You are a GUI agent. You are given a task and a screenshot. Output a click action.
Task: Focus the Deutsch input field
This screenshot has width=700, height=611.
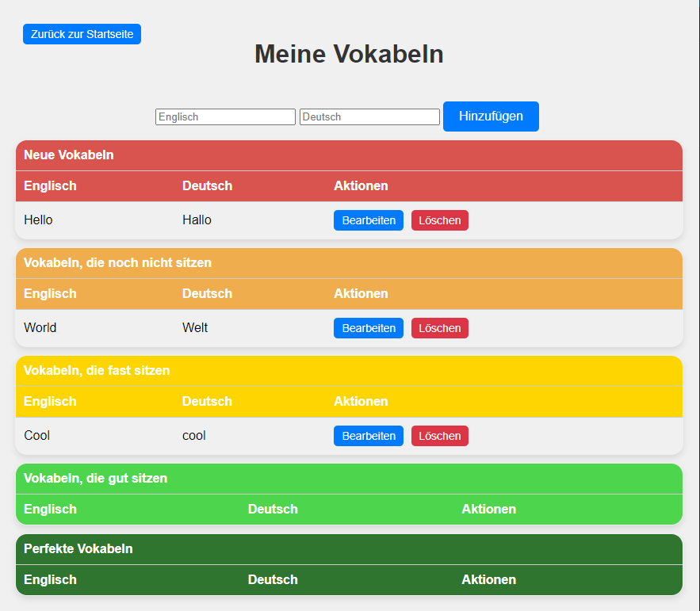(x=369, y=116)
